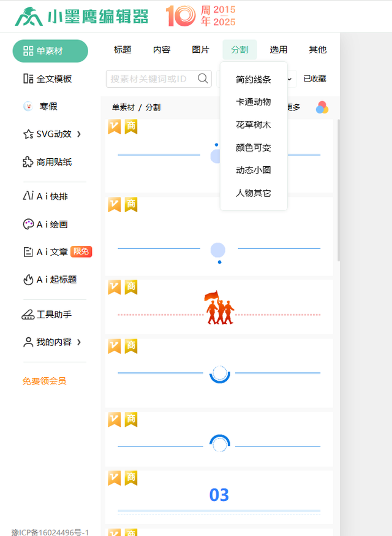Click the 全文模板 layout icon
392x536 pixels.
(28, 78)
